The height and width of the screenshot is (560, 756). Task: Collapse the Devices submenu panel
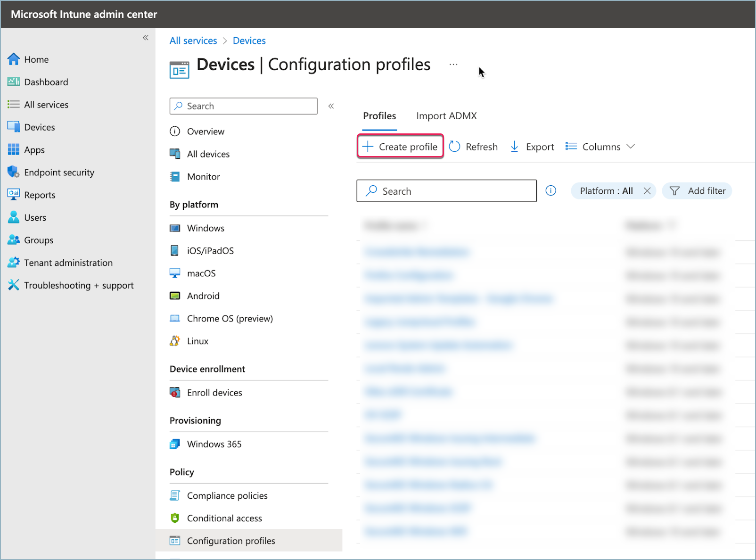click(331, 106)
